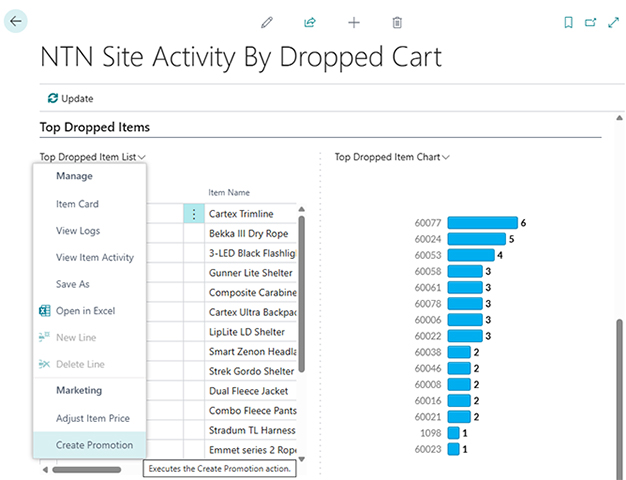626x480 pixels.
Task: Click View Item Activity in the menu
Action: click(95, 258)
